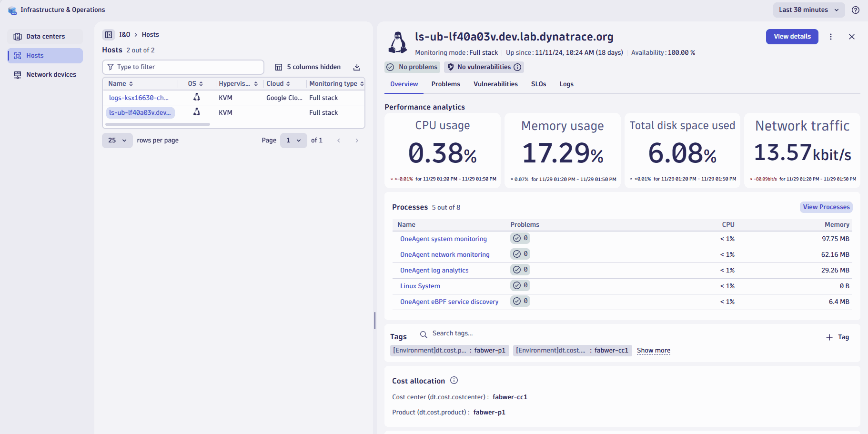The image size is (868, 434).
Task: Click Linux icon in ls-ub-lf40a03v row
Action: pos(197,112)
